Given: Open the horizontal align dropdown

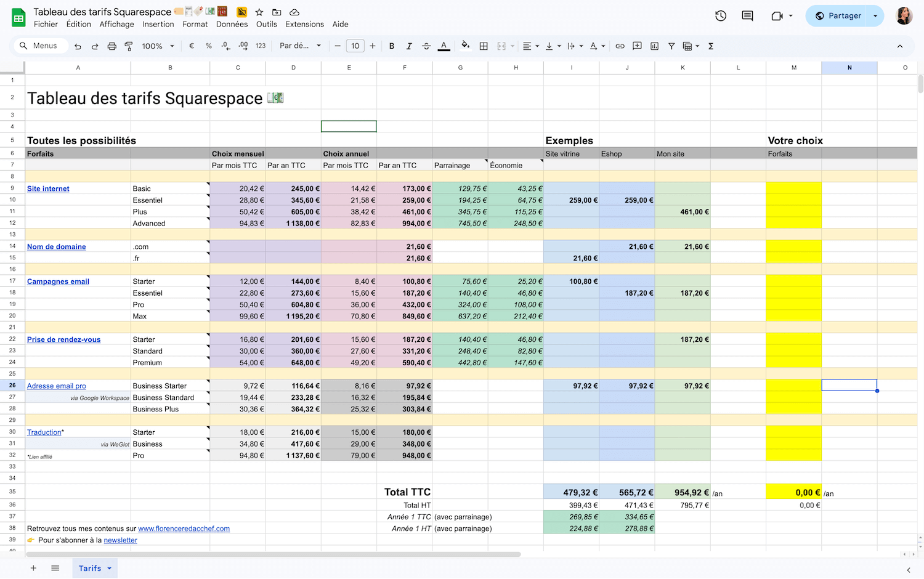Looking at the screenshot, I should (530, 46).
